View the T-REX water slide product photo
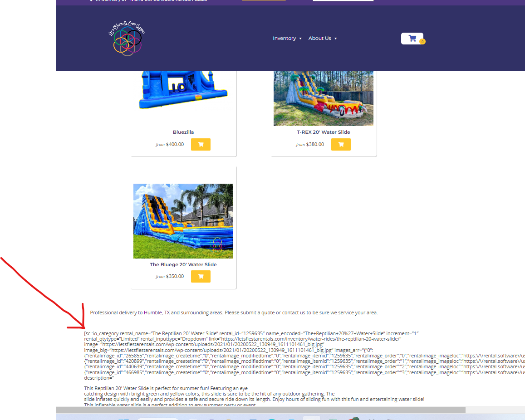 click(323, 98)
